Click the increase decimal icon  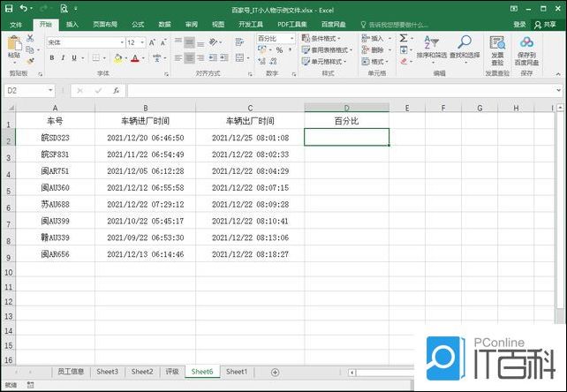(261, 61)
